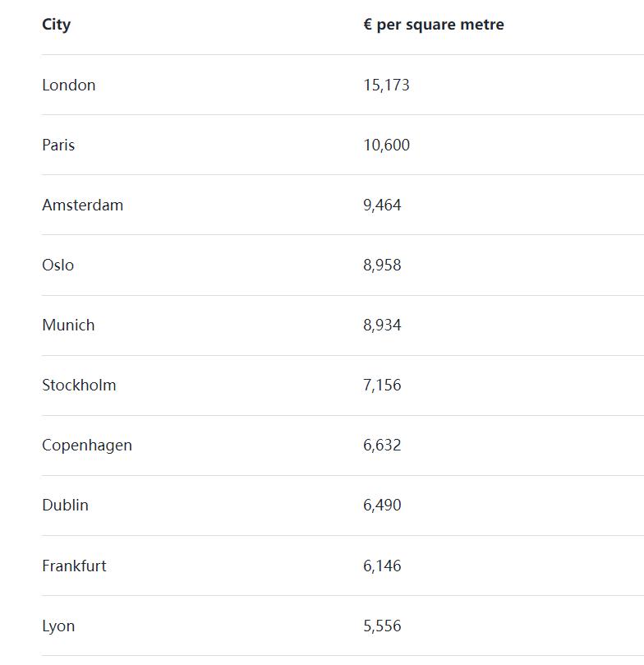
Task: Select the Paris city cell
Action: tap(58, 145)
